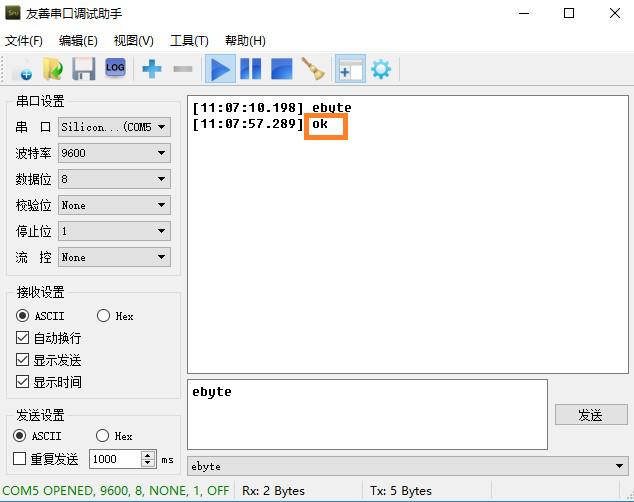
Task: Click the blue stop square icon
Action: (x=281, y=69)
